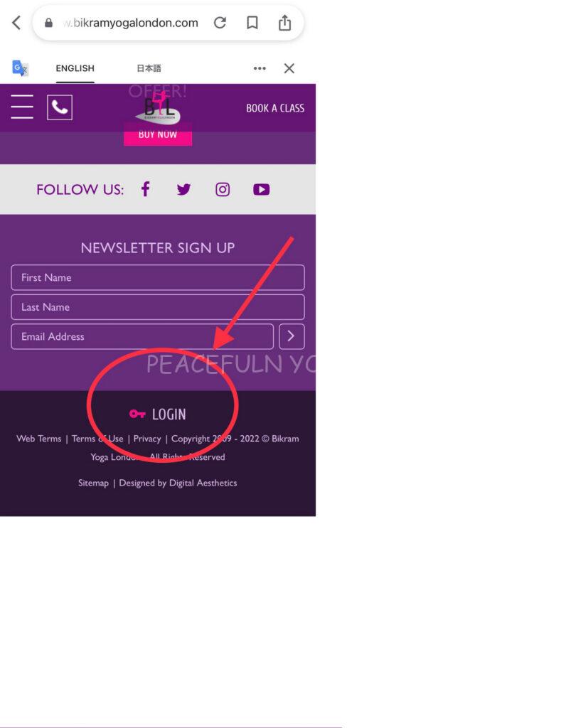Click the BOOK A CLASS link
The width and height of the screenshot is (566, 728).
click(x=275, y=108)
